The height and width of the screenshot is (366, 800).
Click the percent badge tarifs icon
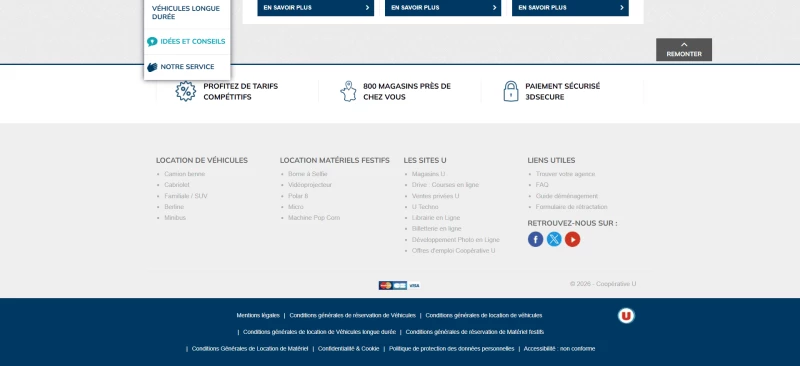point(186,91)
